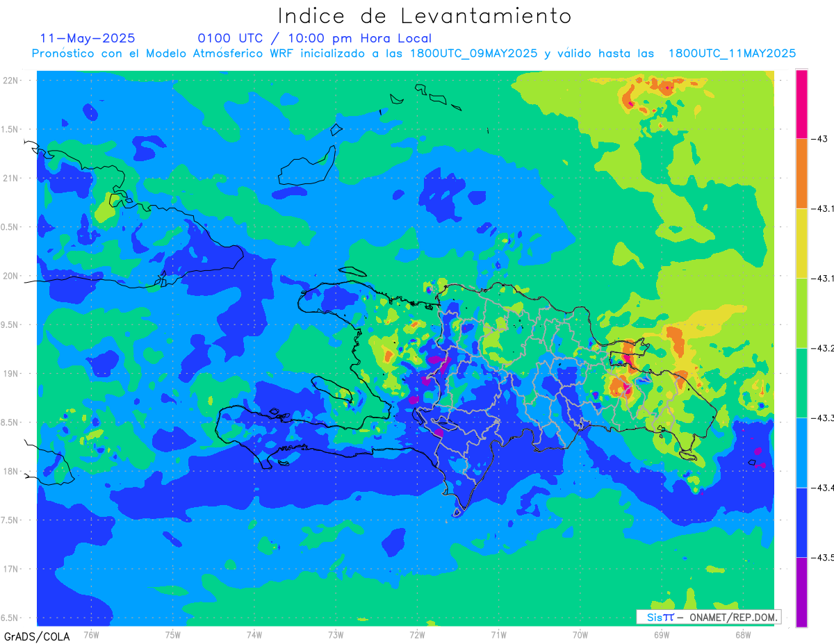Pick the purple legend color band
Screen dimensions: 834x644
tap(801, 592)
